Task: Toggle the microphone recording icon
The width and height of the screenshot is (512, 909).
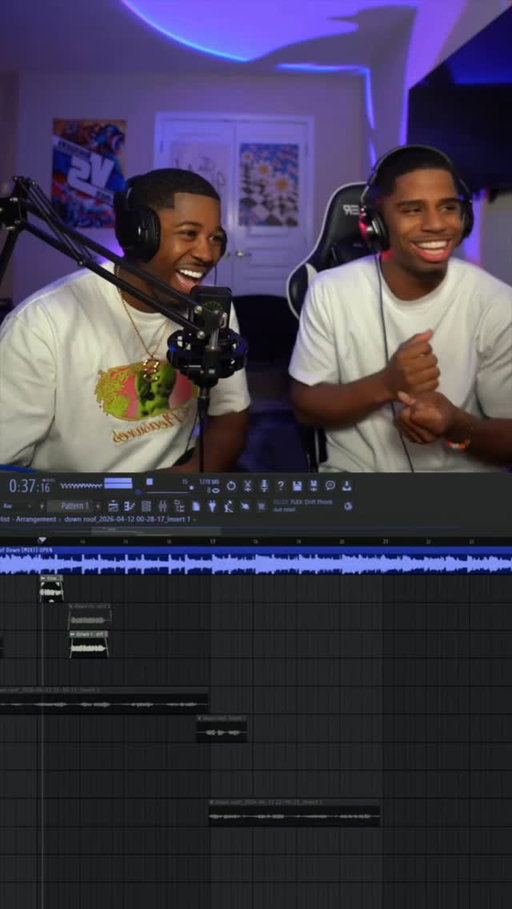Action: click(x=264, y=486)
